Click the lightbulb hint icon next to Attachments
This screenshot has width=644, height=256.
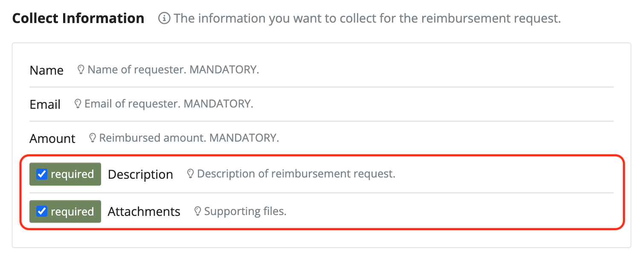point(197,211)
